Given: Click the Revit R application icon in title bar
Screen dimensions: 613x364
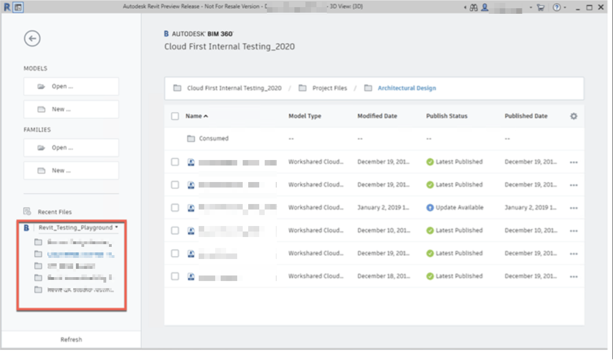Looking at the screenshot, I should [x=7, y=7].
